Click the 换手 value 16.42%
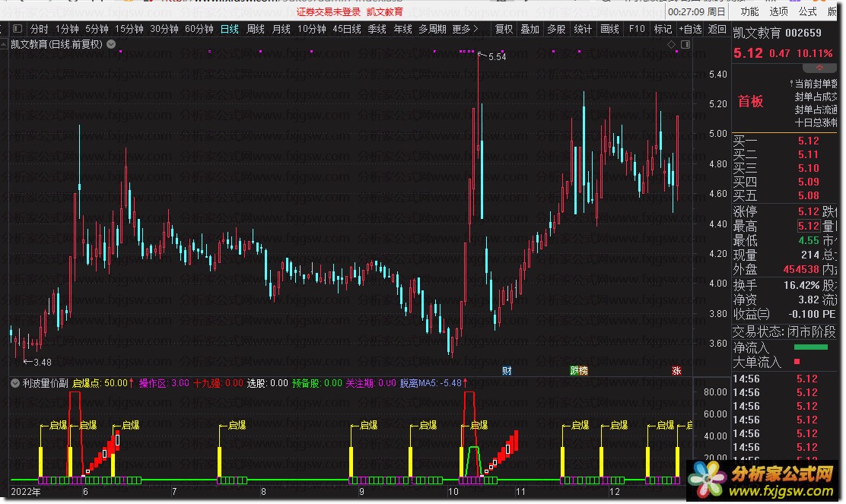This screenshot has width=846, height=504. 801,285
